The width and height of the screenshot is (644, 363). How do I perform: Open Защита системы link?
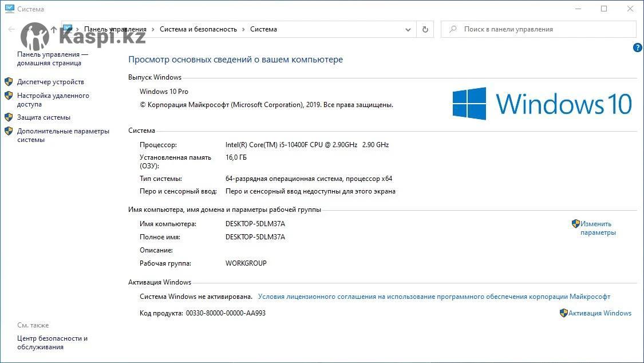point(44,117)
